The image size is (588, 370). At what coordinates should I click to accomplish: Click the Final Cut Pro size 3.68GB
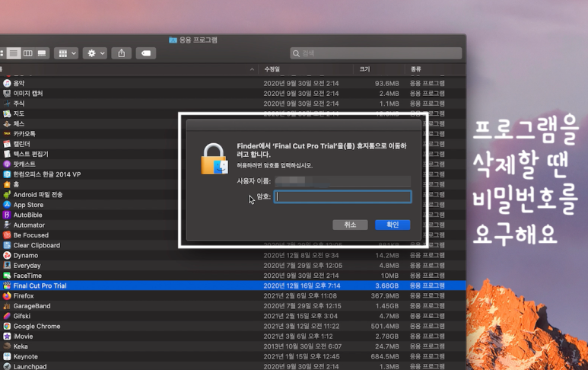pos(387,286)
